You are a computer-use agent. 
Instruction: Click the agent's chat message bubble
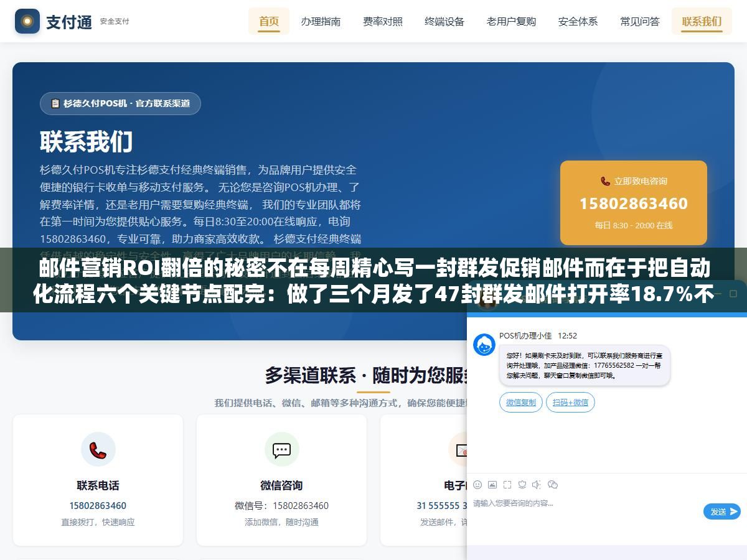585,365
